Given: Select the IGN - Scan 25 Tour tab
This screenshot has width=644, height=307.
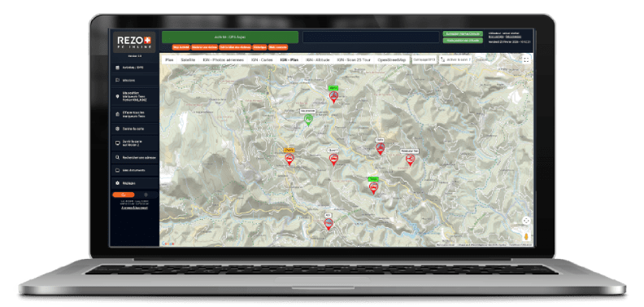Looking at the screenshot, I should [x=354, y=60].
